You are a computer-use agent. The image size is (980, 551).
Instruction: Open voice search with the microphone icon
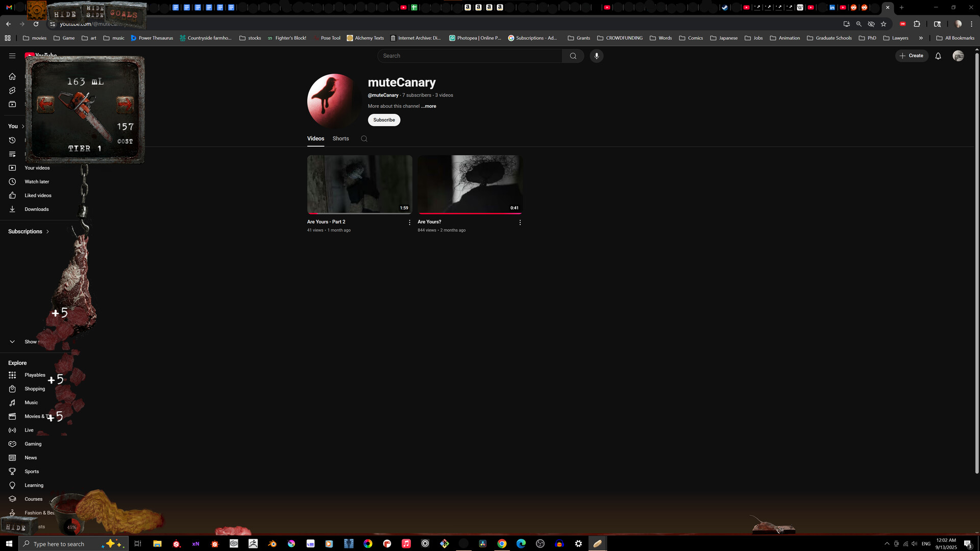(596, 56)
